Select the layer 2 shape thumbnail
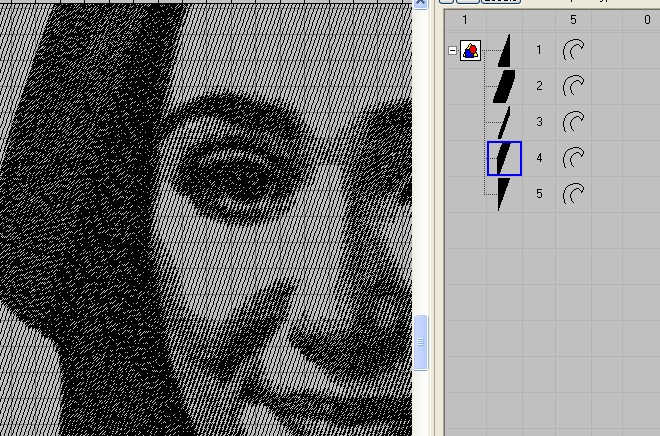 tap(504, 86)
